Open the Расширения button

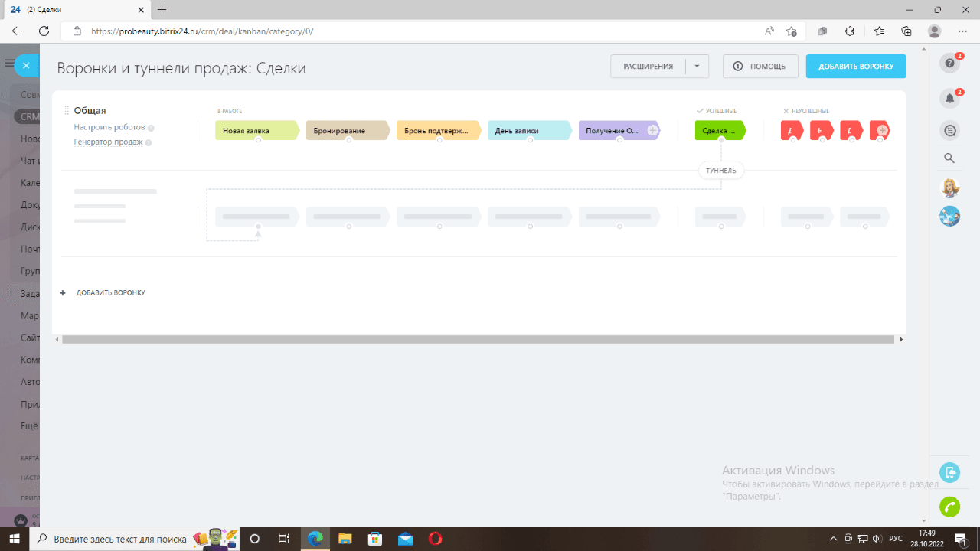pos(648,67)
